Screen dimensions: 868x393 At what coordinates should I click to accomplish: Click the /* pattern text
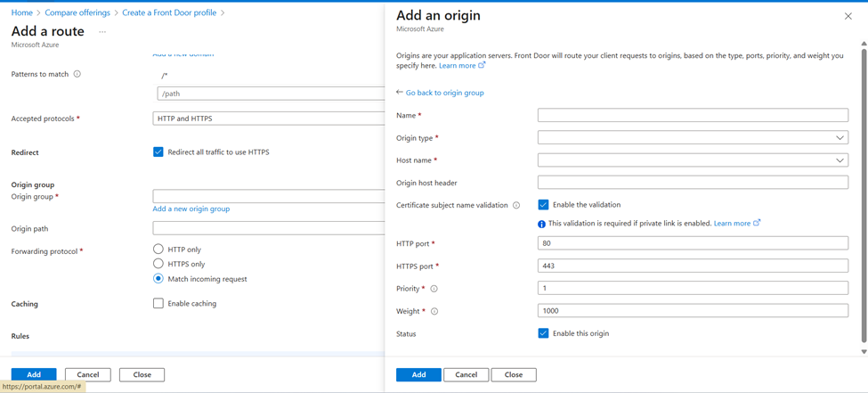[x=165, y=75]
